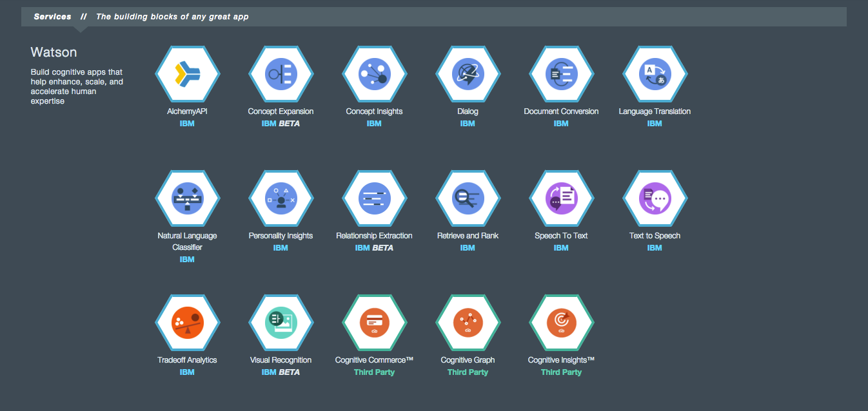Choose the Document Conversion icon
Viewport: 868px width, 411px height.
[x=561, y=74]
